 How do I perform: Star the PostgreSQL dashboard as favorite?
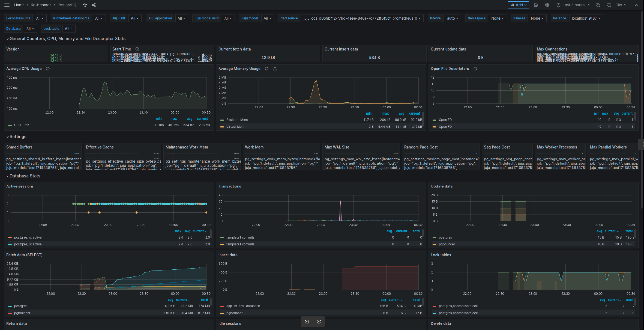(85, 5)
